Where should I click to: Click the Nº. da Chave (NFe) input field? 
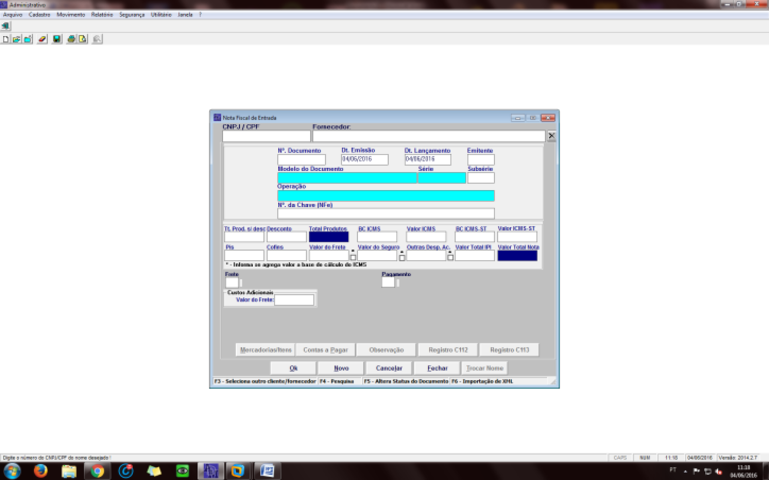coord(385,213)
